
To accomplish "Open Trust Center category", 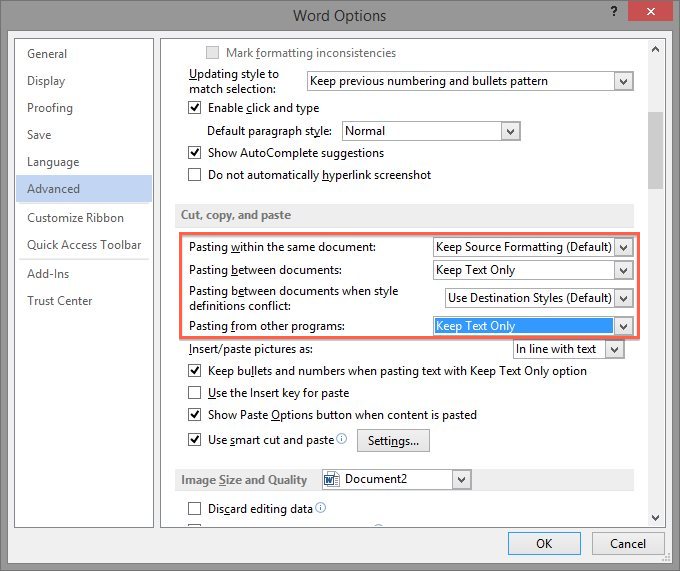I will 84,300.
